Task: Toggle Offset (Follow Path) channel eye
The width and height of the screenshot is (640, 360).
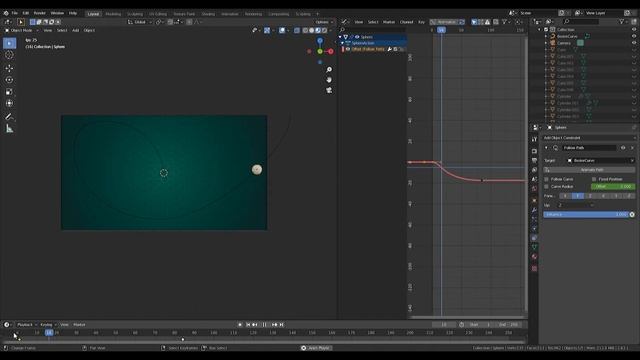Action: (348, 49)
